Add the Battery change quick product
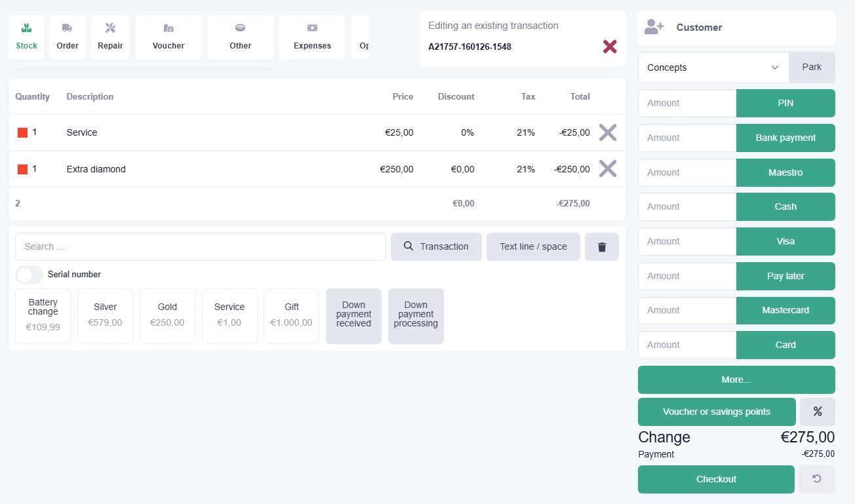The width and height of the screenshot is (855, 504). point(43,316)
